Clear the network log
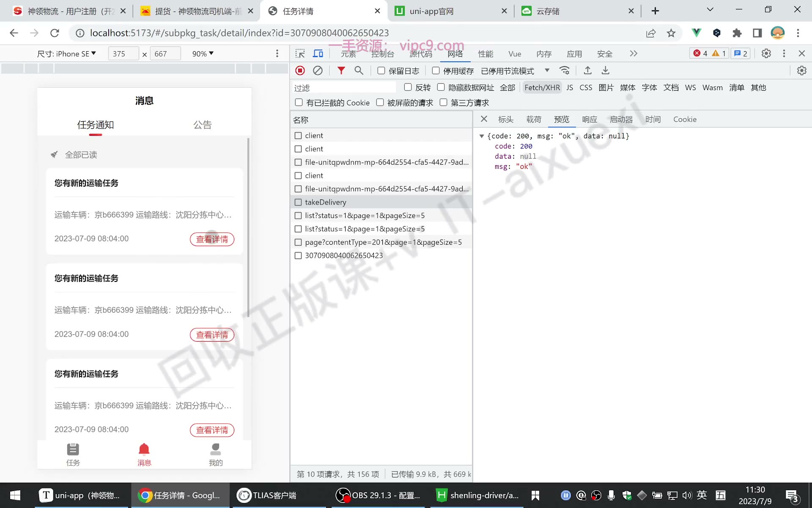 point(318,71)
